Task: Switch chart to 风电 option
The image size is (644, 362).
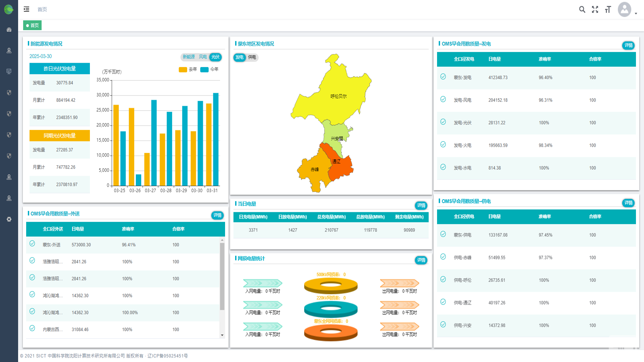Action: 203,57
